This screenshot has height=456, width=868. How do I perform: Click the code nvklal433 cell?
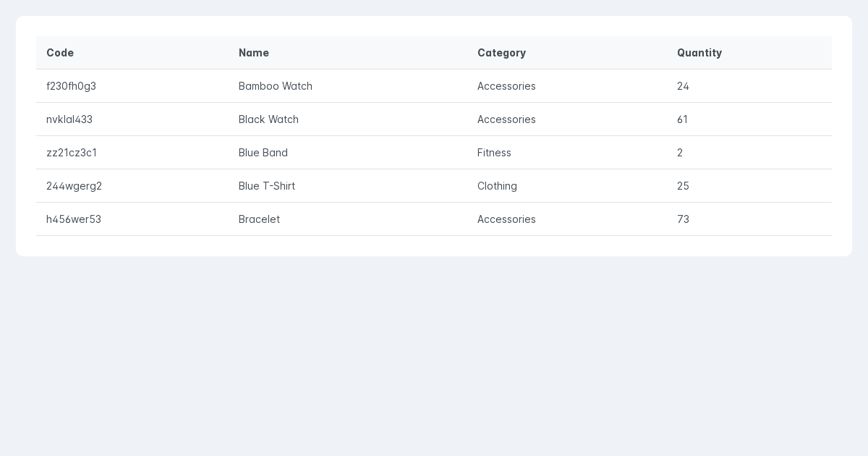[x=69, y=119]
